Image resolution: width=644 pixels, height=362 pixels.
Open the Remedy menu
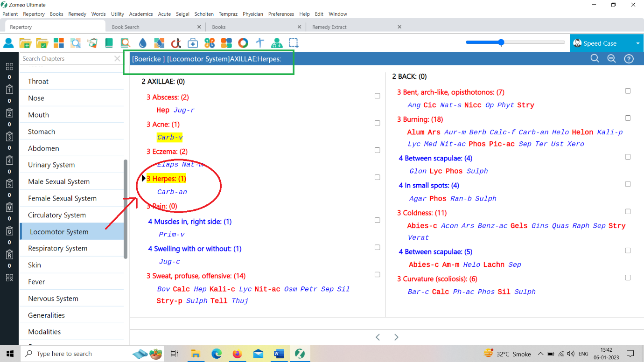click(77, 14)
